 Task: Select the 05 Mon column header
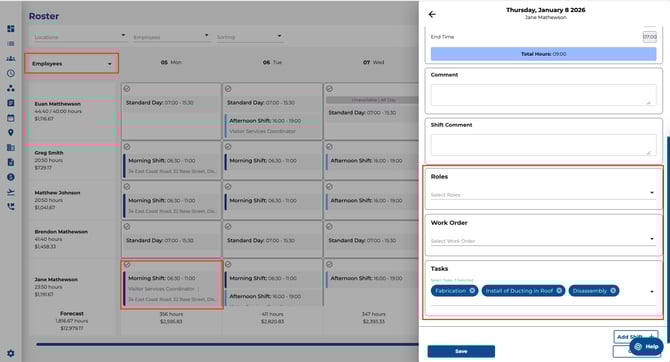[x=171, y=62]
